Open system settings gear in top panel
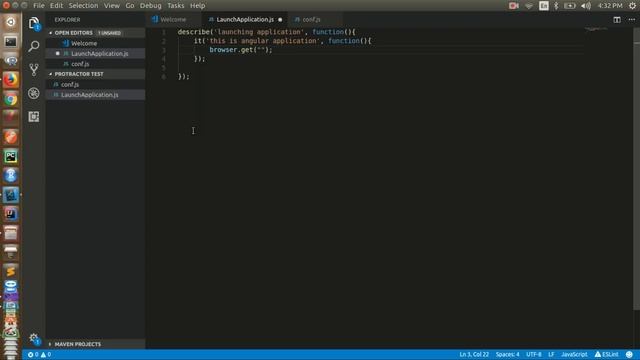The width and height of the screenshot is (640, 360). point(632,6)
